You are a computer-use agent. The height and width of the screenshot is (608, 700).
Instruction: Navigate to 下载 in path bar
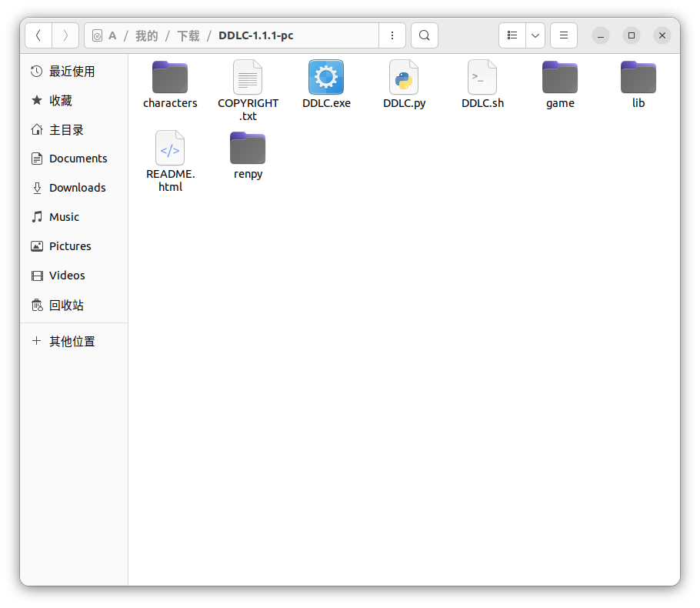point(188,35)
